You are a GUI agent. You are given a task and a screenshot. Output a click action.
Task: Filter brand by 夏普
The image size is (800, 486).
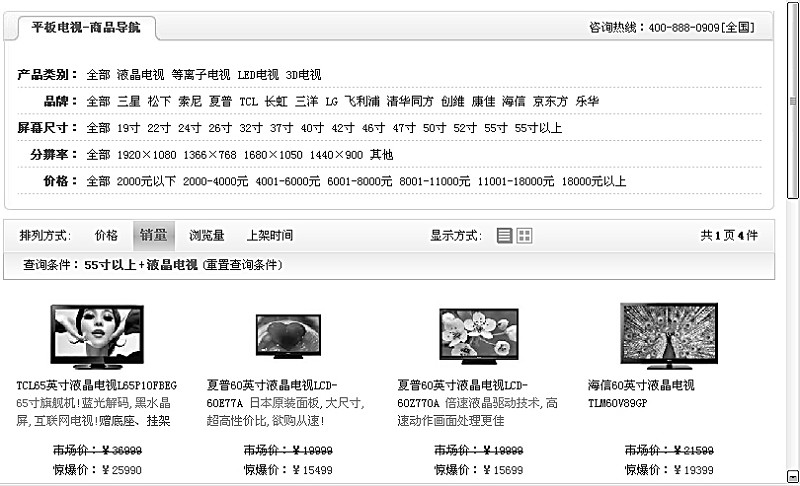coord(220,101)
